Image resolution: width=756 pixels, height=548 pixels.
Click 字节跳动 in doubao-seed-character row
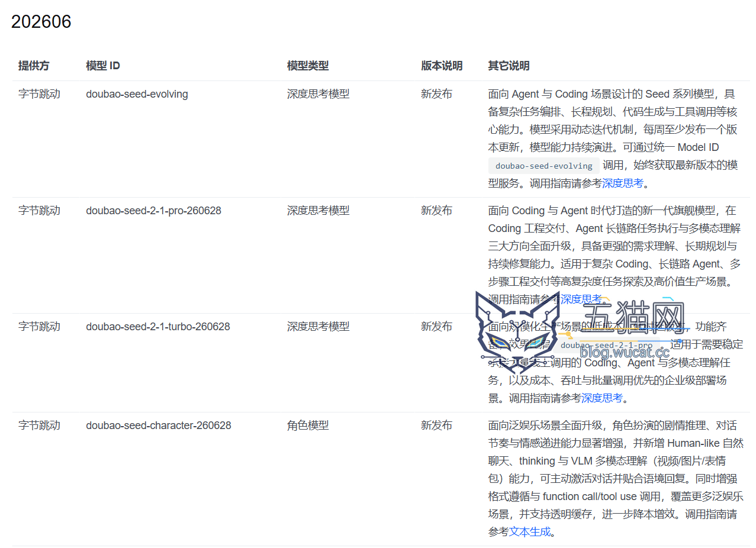pyautogui.click(x=39, y=425)
